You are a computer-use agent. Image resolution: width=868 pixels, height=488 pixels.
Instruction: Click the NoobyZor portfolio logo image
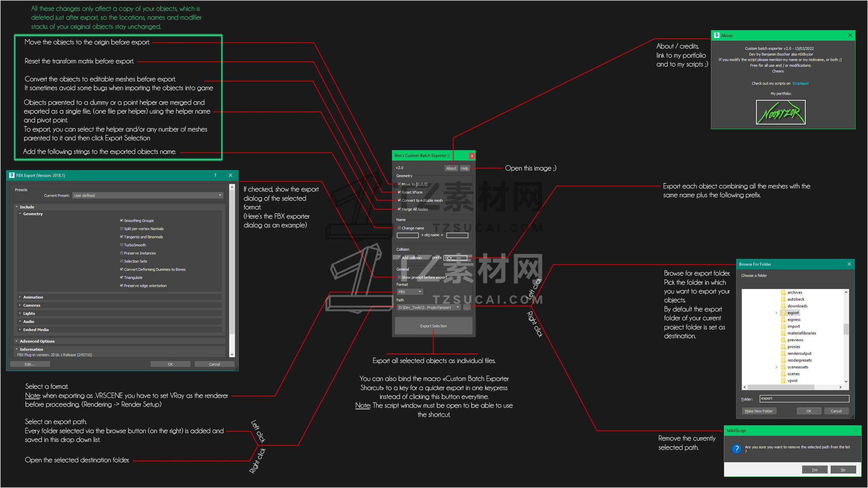tap(781, 112)
